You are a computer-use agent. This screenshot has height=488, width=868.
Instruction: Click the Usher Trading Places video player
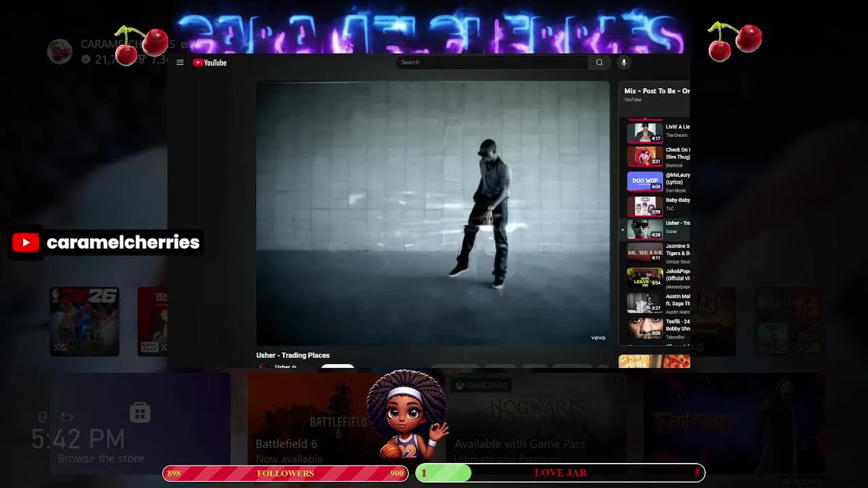(x=433, y=213)
